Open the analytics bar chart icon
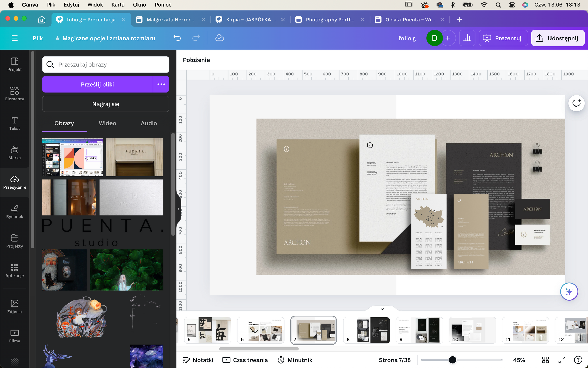This screenshot has width=588, height=368. point(467,38)
